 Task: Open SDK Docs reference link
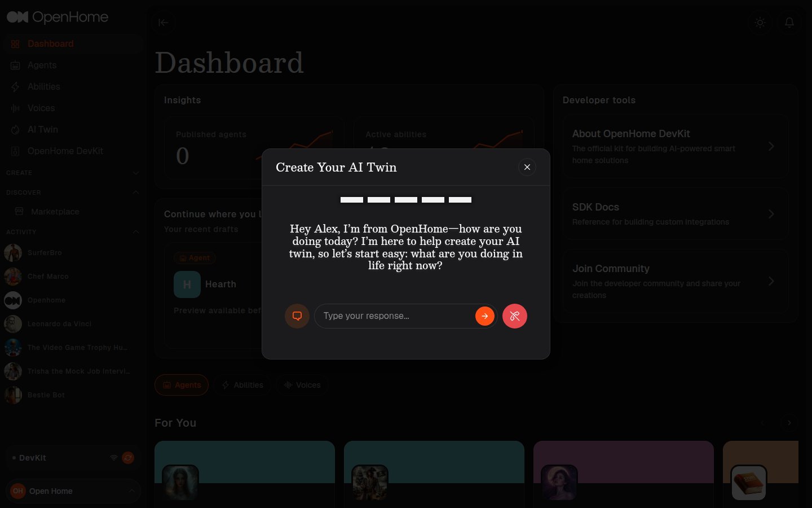click(x=676, y=214)
